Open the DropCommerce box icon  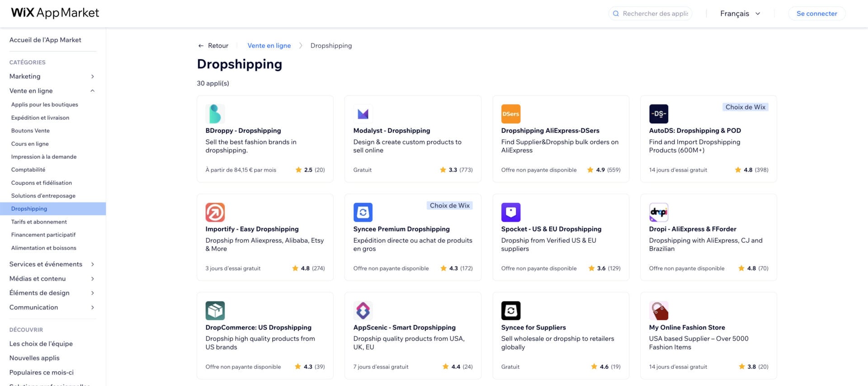point(215,311)
